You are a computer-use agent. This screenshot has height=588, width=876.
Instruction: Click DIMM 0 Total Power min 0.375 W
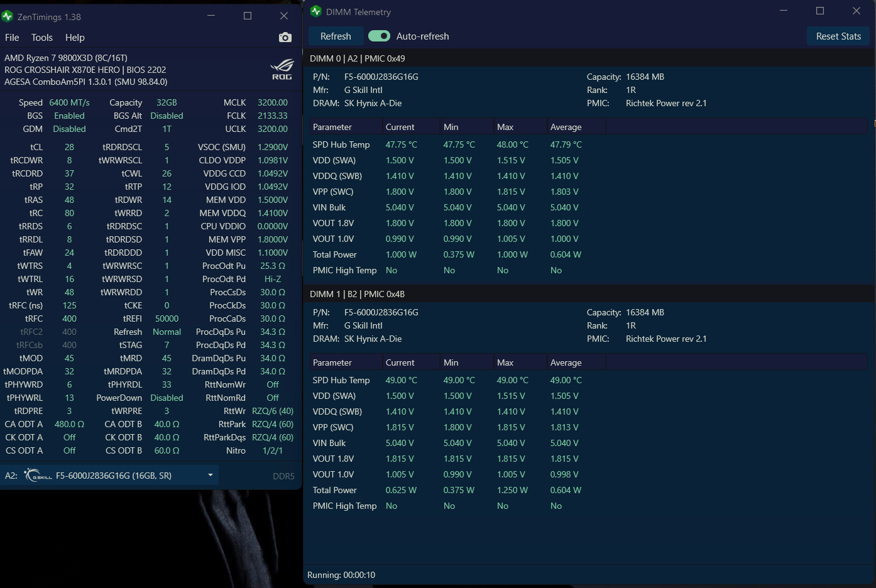pos(459,254)
